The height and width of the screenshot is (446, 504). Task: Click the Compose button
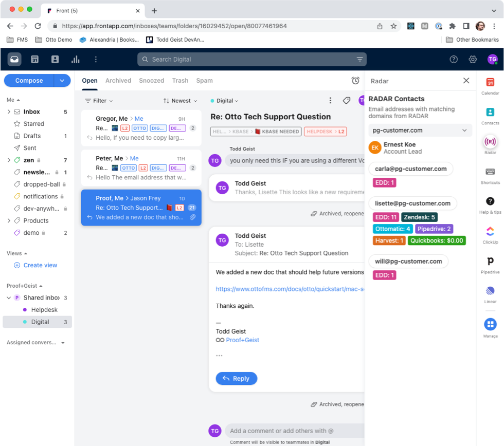point(29,81)
